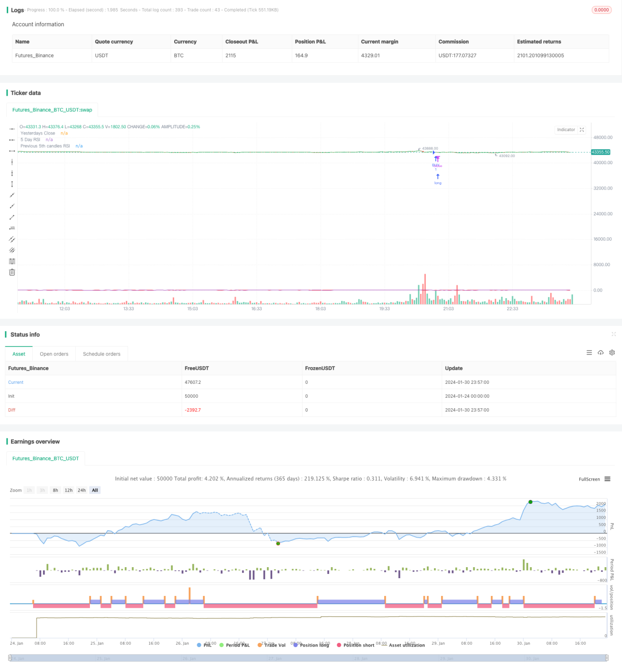Select the horizontal segment drawing tool
Viewport: 622px width, 672px height.
(x=12, y=151)
